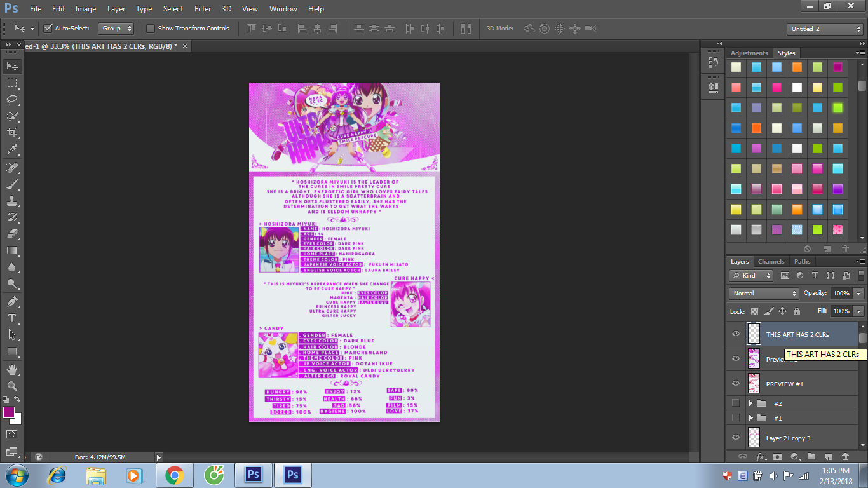Click the delete layer trash icon
This screenshot has width=868, height=488.
click(x=845, y=457)
